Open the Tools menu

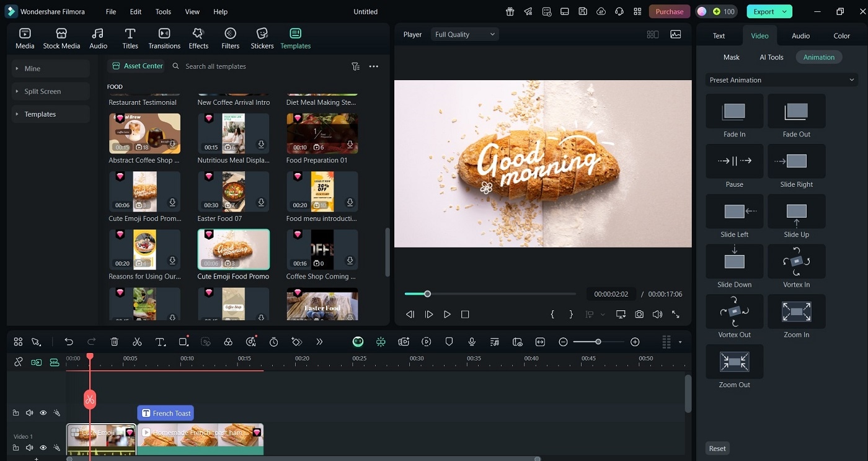pos(163,12)
